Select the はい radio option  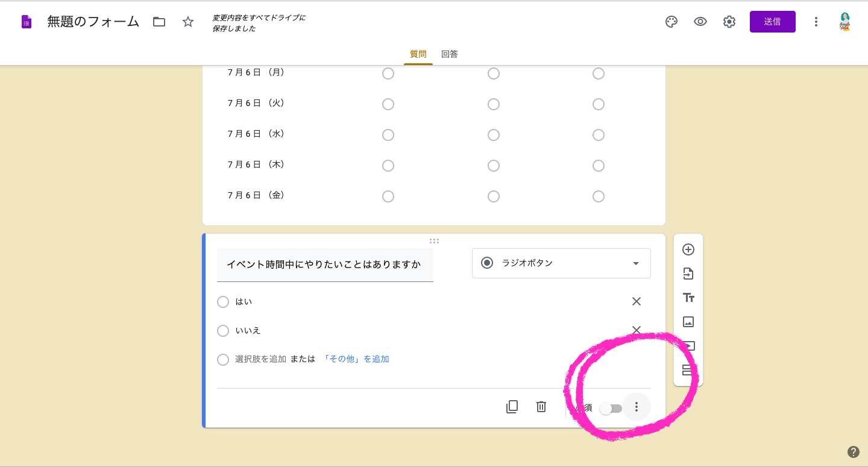coord(223,302)
